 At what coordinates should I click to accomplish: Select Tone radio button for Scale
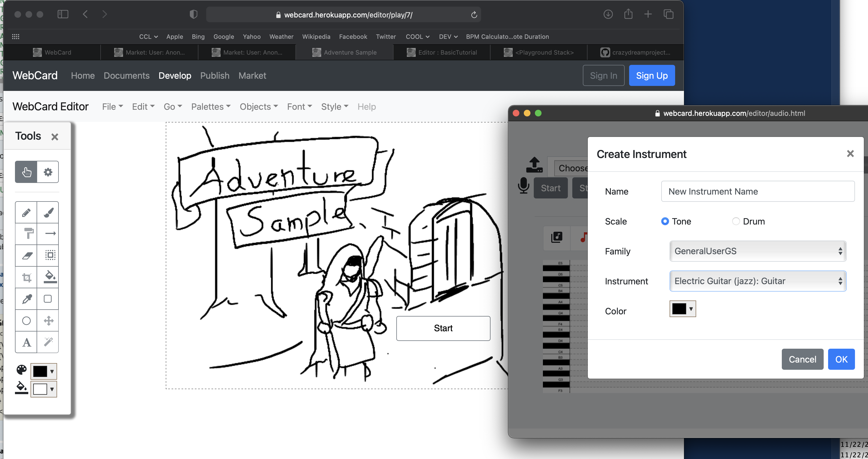coord(665,221)
